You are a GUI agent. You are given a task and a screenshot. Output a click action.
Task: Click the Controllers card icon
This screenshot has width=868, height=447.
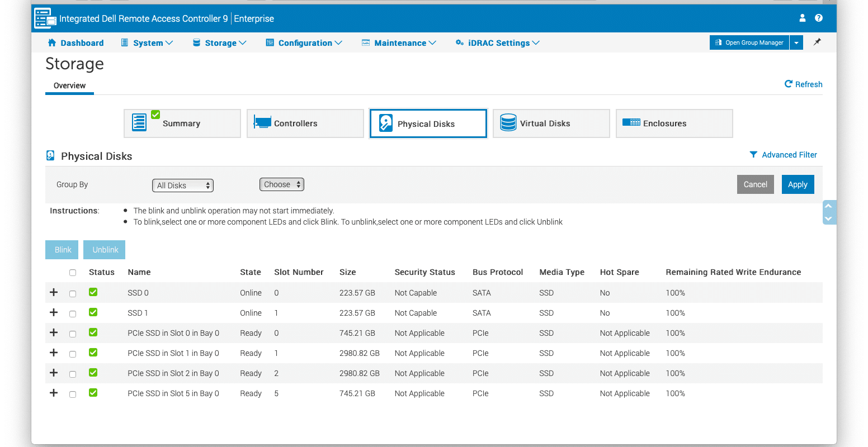coord(262,122)
